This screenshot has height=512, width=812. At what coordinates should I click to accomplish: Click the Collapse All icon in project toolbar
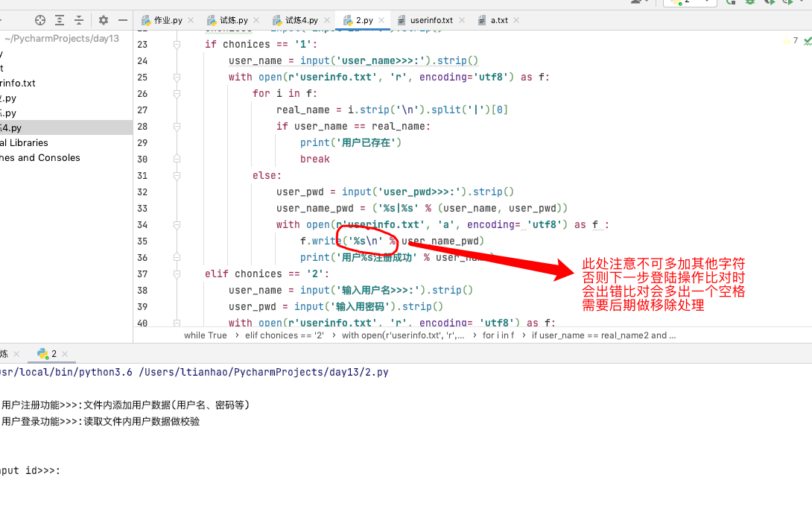pyautogui.click(x=79, y=20)
